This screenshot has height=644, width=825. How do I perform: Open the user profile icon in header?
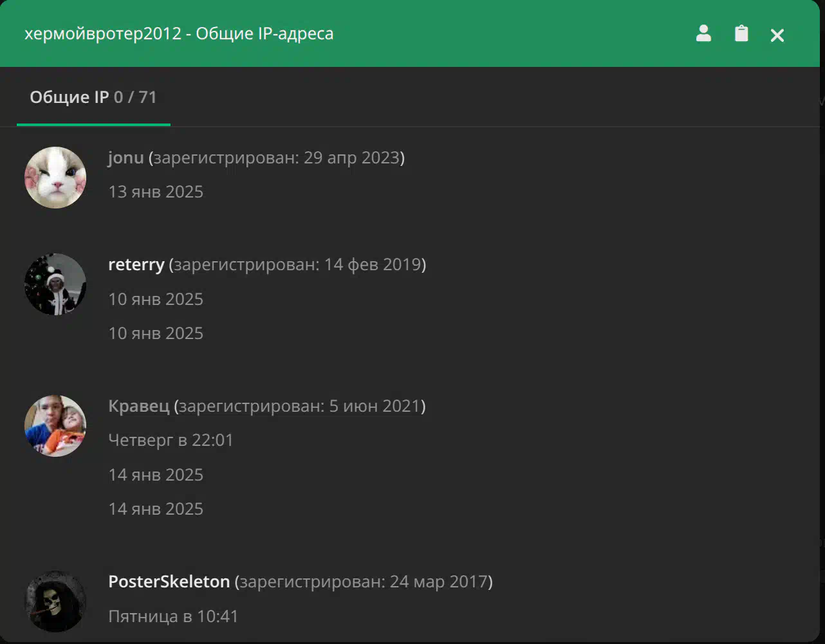coord(703,33)
